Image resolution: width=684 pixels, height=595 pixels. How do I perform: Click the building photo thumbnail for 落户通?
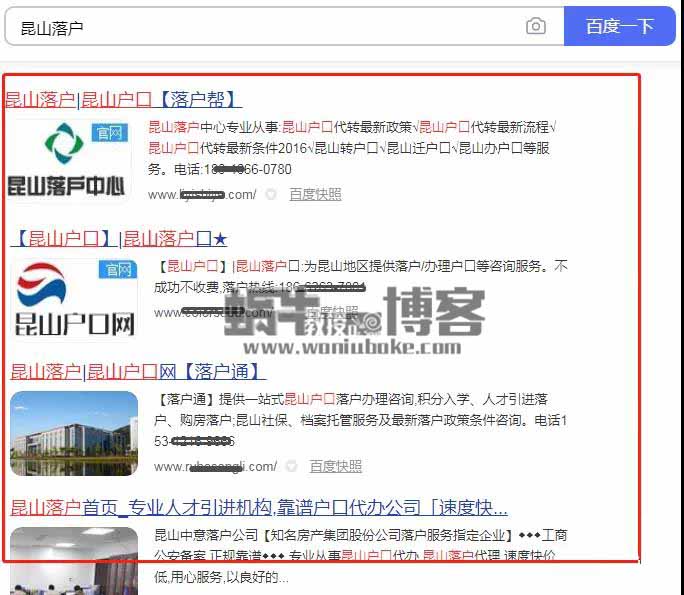pos(74,433)
